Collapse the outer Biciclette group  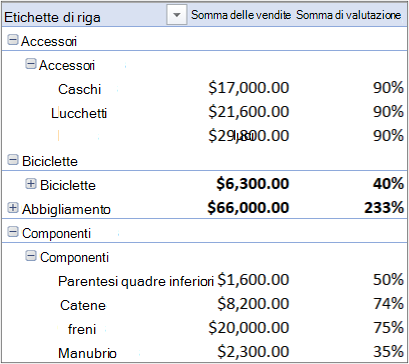(x=13, y=160)
